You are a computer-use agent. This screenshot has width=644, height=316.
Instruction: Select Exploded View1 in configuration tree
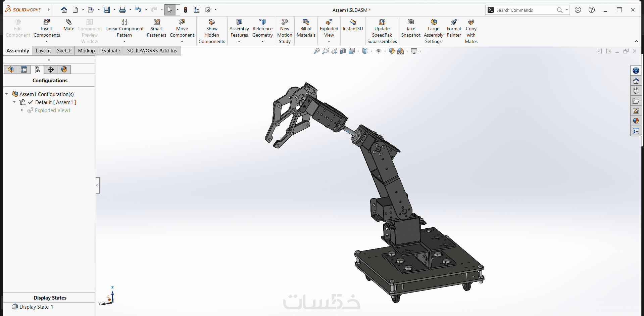[x=53, y=110]
